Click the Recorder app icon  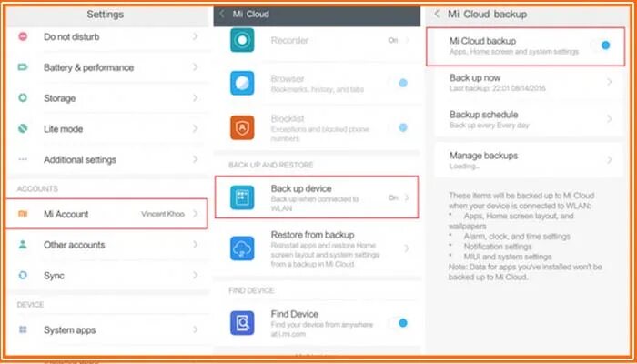pyautogui.click(x=242, y=40)
